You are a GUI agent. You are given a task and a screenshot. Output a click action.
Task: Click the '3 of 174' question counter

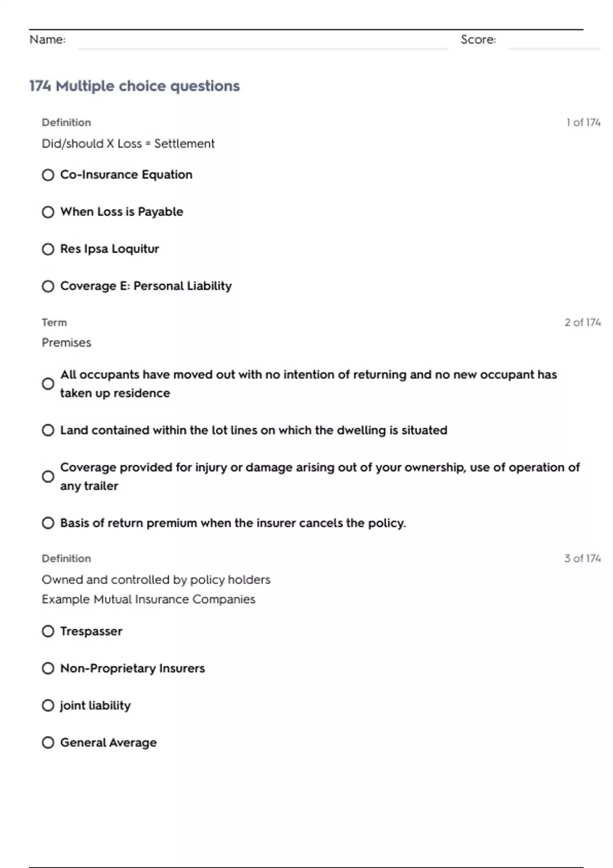[582, 559]
